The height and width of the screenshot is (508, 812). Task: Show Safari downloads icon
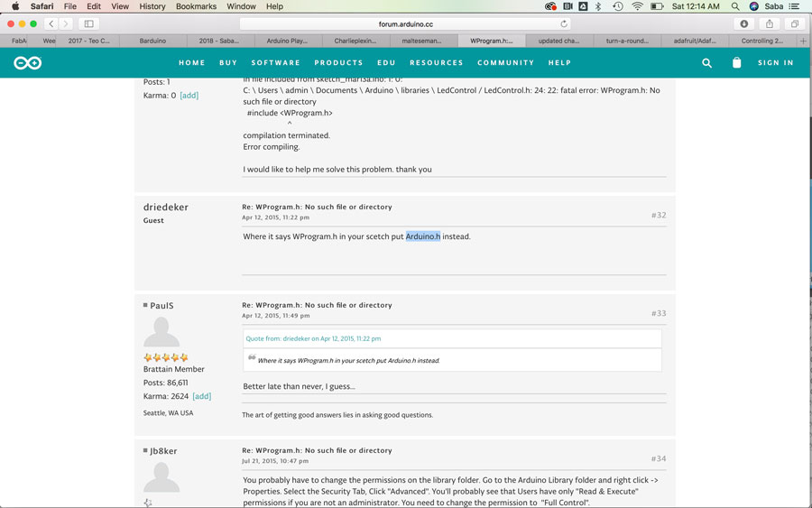(x=744, y=23)
